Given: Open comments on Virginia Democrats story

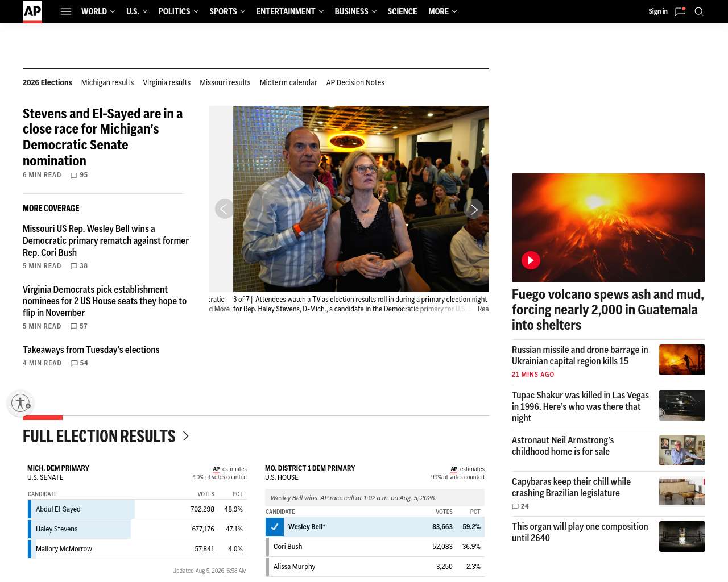Looking at the screenshot, I should pos(79,326).
